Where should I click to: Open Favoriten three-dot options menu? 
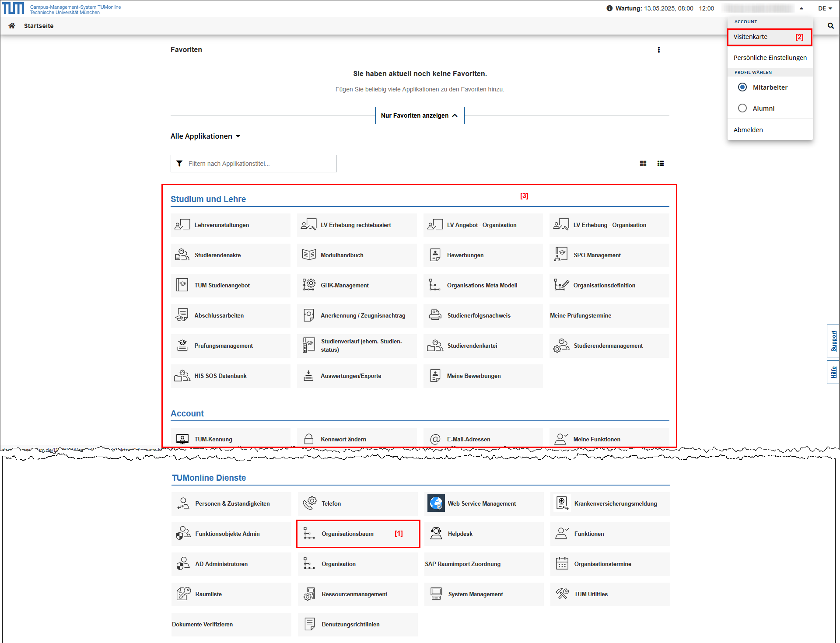point(658,50)
